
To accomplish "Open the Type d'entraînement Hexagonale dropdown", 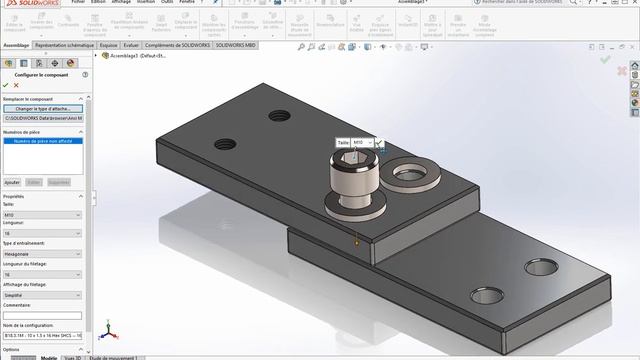I will coord(42,254).
